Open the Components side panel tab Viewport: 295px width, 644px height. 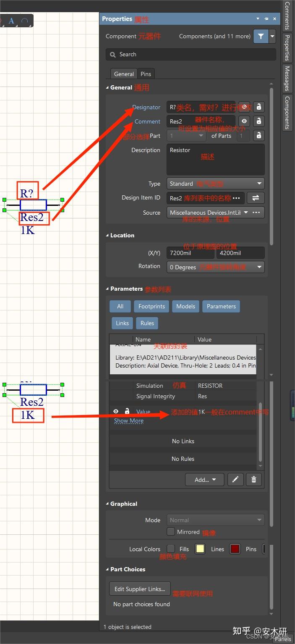click(287, 113)
